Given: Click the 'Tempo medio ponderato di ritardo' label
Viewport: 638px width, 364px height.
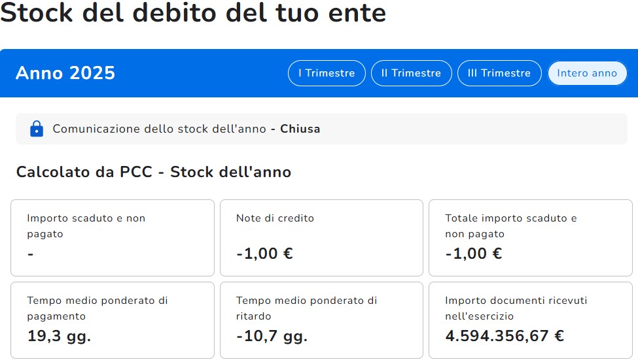Looking at the screenshot, I should pos(306,308).
